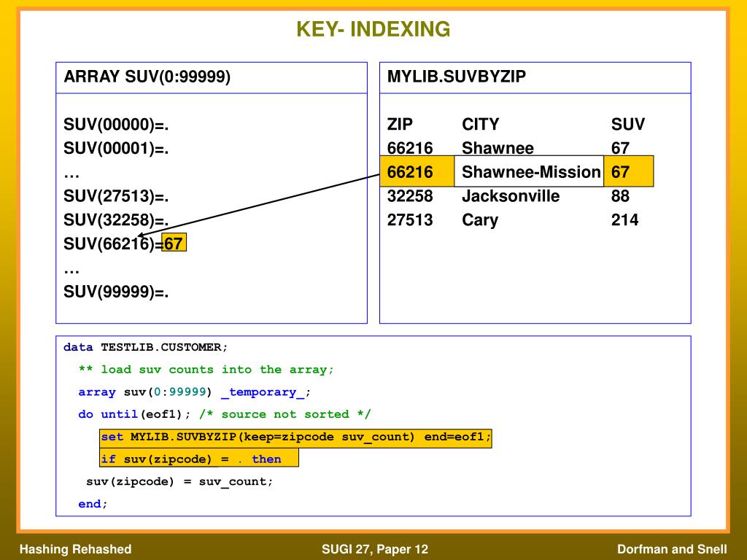Screen dimensions: 747x560
Task: Click the 88 SUV count cell
Action: pos(620,196)
